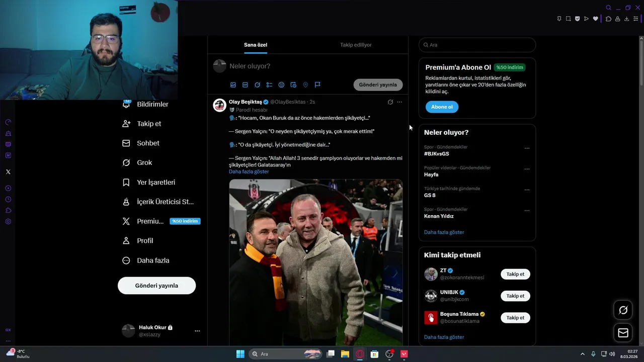Click Abone ol Premium button
This screenshot has height=362, width=644.
(x=442, y=107)
